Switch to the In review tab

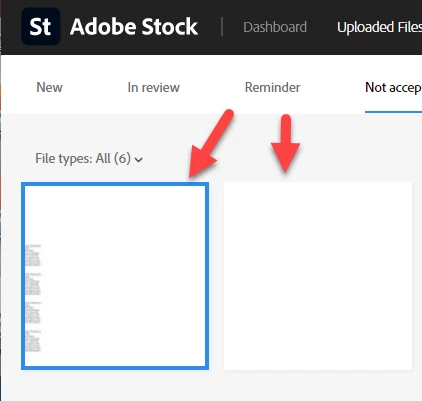pos(153,87)
